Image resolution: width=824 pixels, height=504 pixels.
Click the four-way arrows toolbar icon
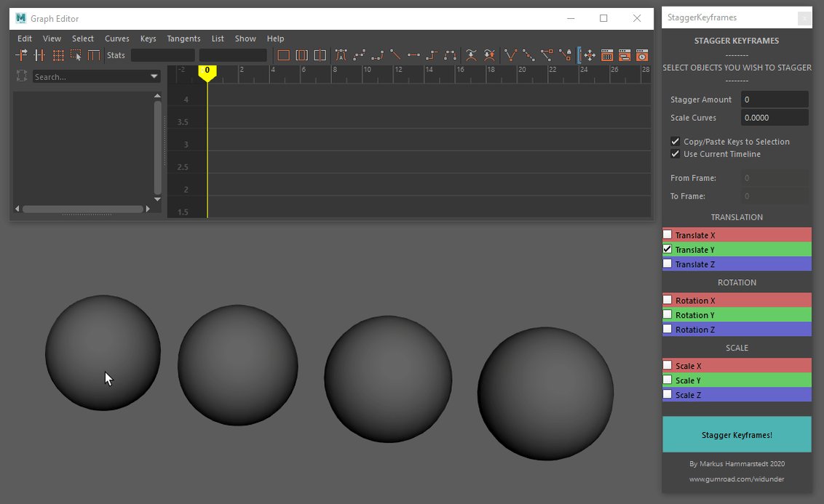589,55
